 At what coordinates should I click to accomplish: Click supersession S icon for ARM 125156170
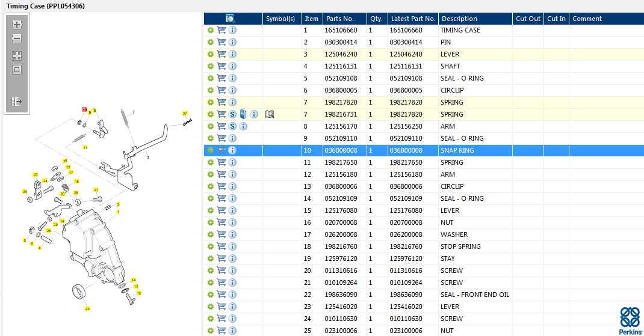(232, 126)
